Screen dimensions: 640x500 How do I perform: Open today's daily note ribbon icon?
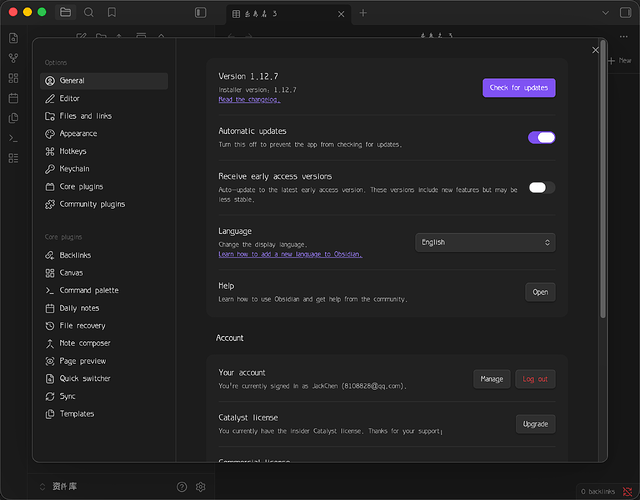pos(13,98)
